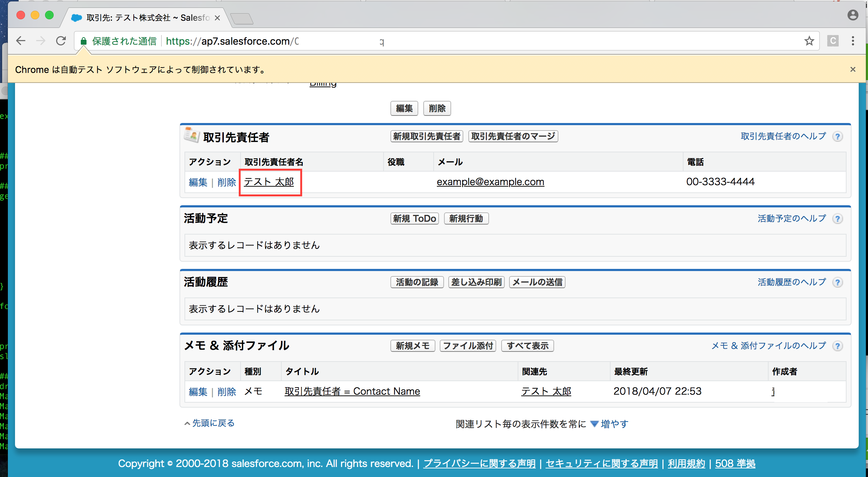This screenshot has width=868, height=477.
Task: Open contact テスト 太郎 in contacts list
Action: point(269,182)
